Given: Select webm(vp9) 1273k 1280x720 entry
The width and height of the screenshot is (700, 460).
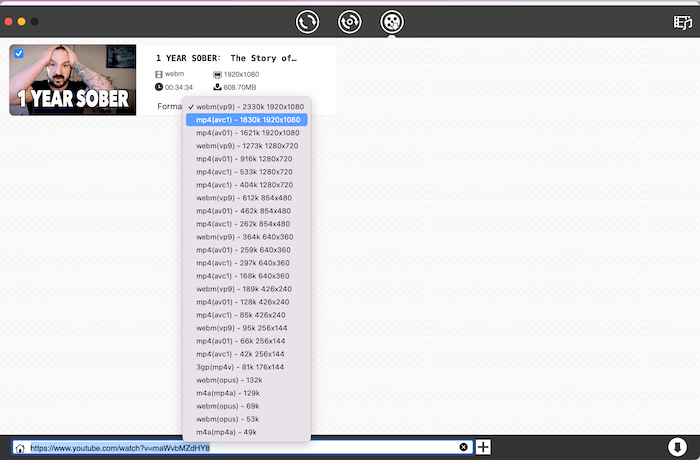Looking at the screenshot, I should pos(244,145).
